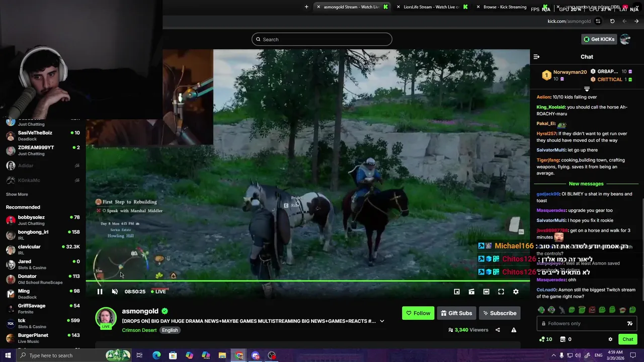This screenshot has width=644, height=362.
Task: Open SasiVeTheBoiz followed channel
Action: click(x=43, y=136)
